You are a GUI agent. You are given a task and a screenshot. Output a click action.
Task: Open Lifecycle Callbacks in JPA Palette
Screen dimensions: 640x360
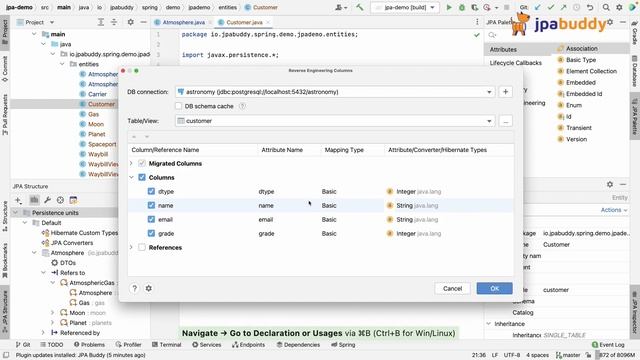pos(516,63)
